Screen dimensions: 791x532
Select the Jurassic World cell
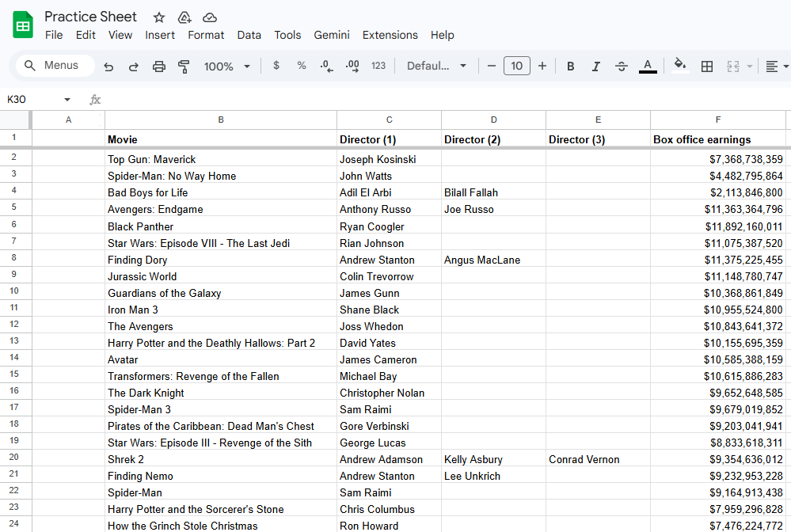click(x=221, y=276)
